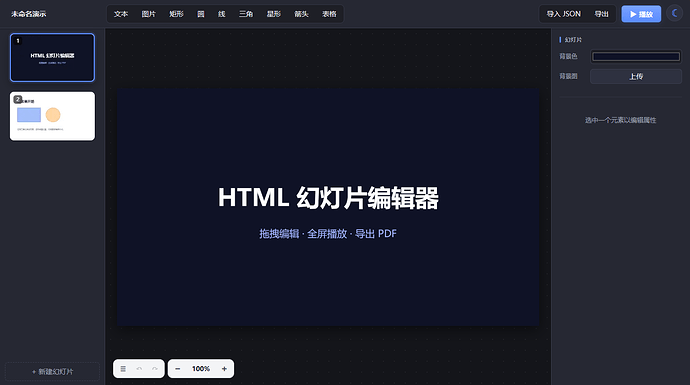This screenshot has height=385, width=690.
Task: Click 上传 to upload background image
Action: point(636,76)
